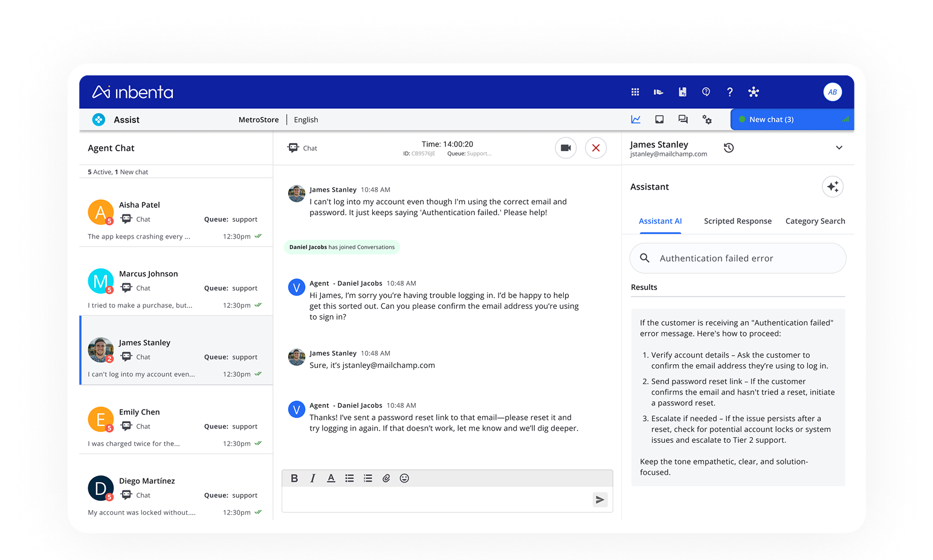Image resolution: width=933 pixels, height=560 pixels.
Task: End the chat using the red X control
Action: coord(596,147)
